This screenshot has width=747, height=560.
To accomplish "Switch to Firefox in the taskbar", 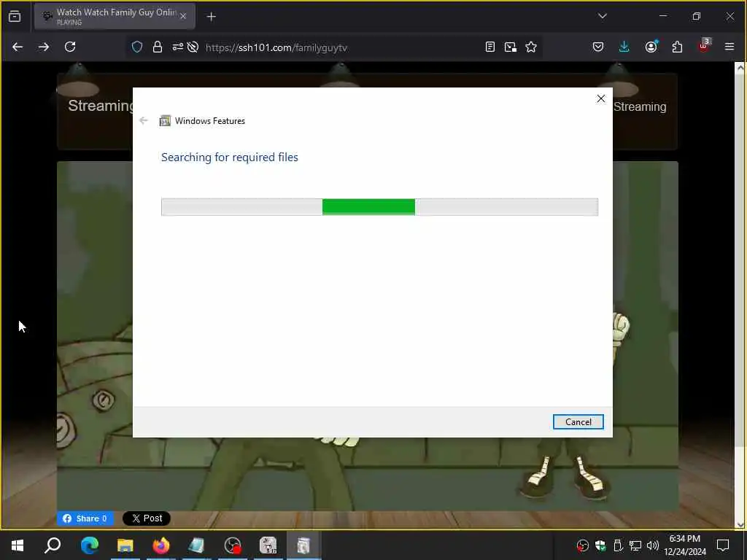I will pyautogui.click(x=161, y=545).
